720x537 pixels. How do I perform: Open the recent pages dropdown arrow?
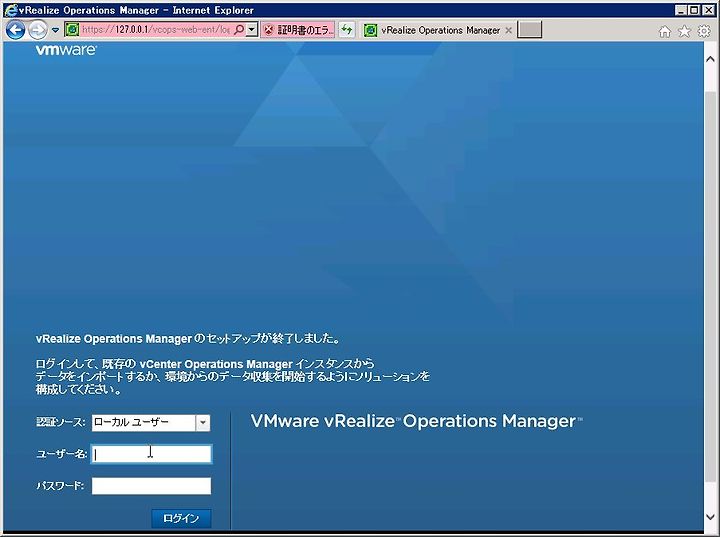pos(55,30)
